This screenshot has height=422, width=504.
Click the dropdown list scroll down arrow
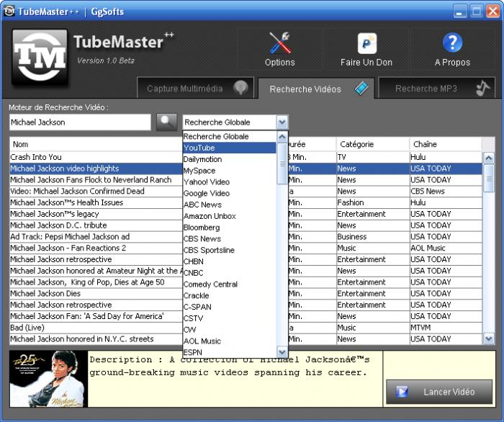(x=282, y=352)
